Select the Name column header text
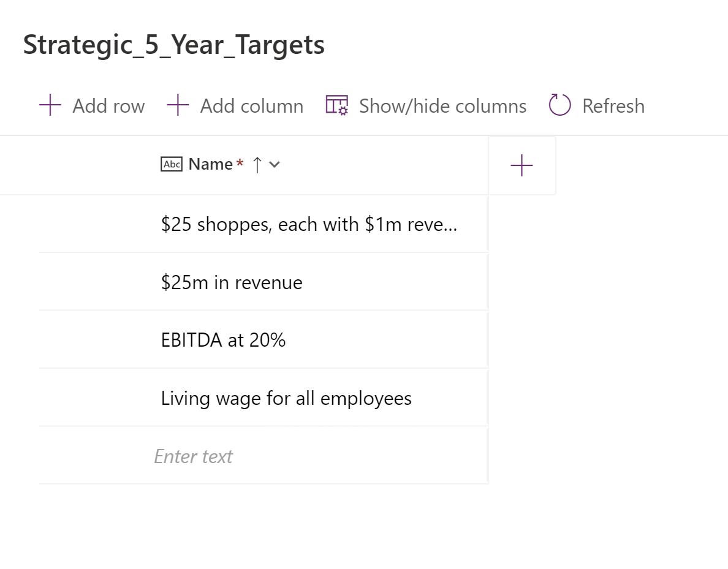This screenshot has width=728, height=569. click(210, 164)
